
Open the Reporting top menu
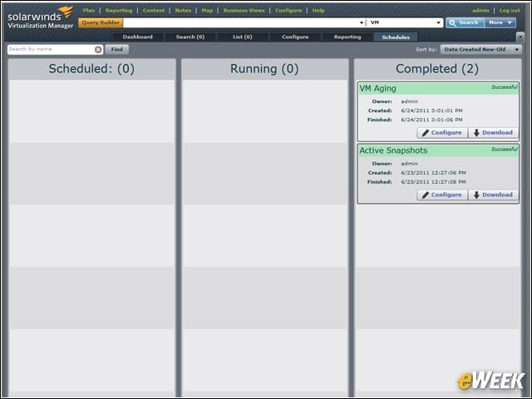tap(119, 11)
